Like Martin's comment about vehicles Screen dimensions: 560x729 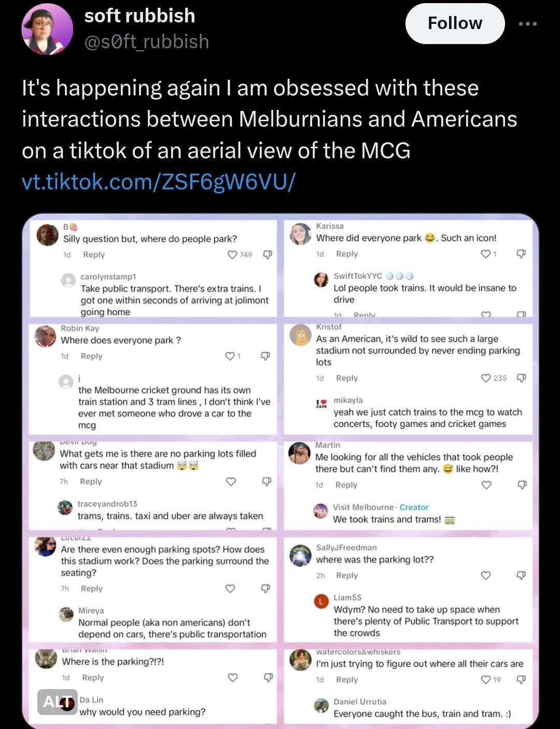pyautogui.click(x=486, y=485)
